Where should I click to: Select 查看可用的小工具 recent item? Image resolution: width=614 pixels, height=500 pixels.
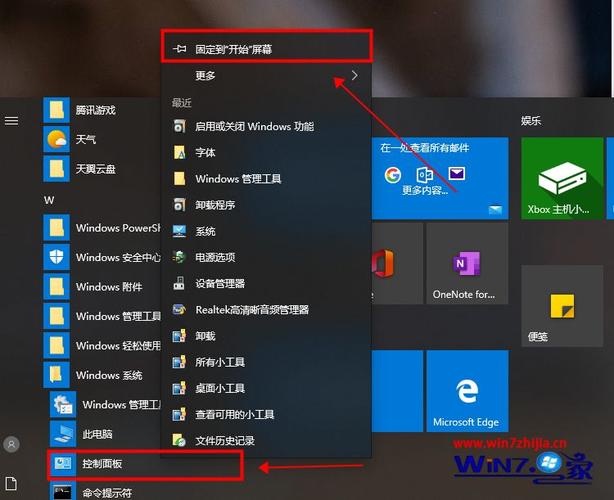point(266,414)
